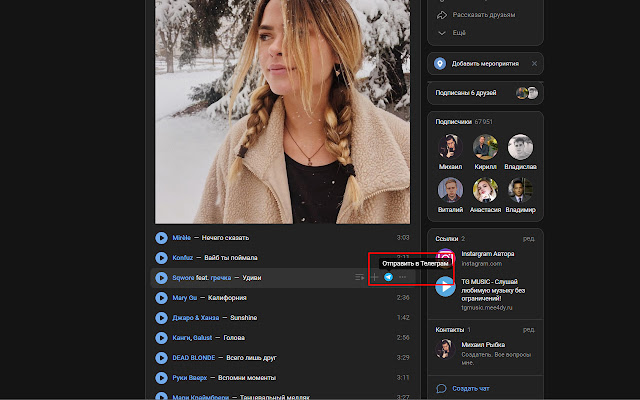Open subscriber Михаил's avatar
640x400 pixels.
coord(450,147)
